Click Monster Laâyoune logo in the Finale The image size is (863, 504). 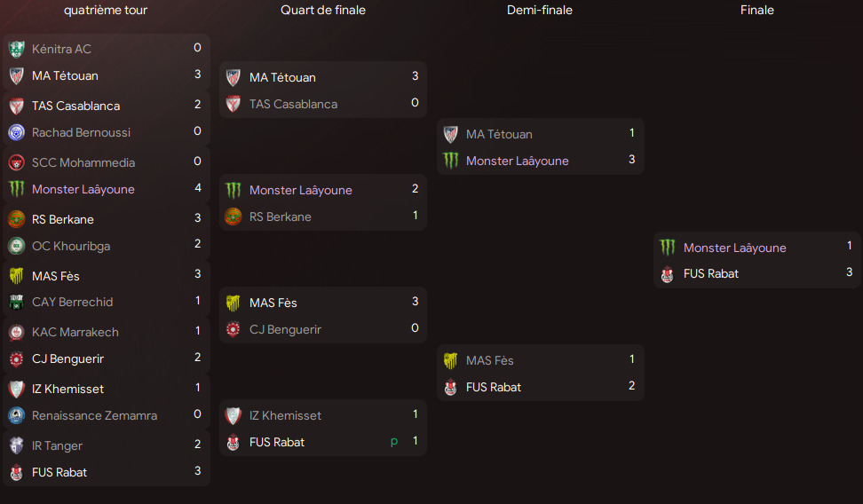(x=668, y=248)
